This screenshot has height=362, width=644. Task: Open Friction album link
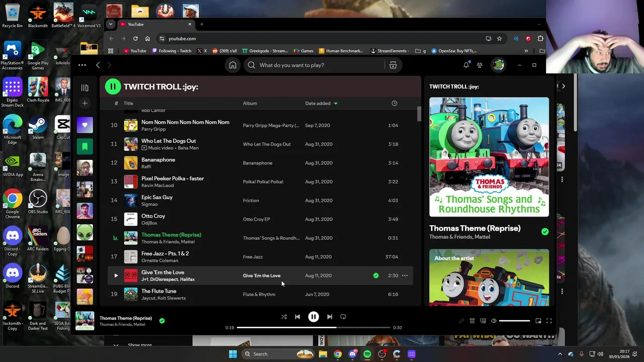point(251,201)
